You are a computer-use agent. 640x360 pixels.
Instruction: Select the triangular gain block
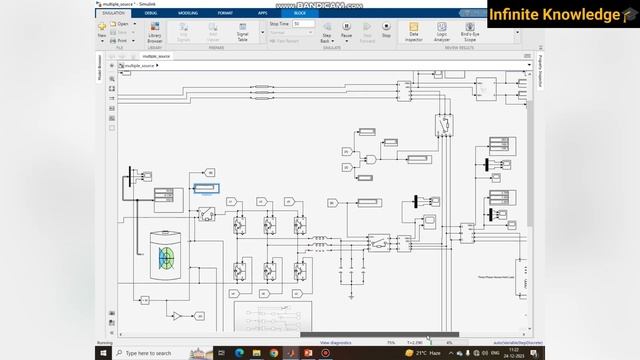[x=177, y=316]
